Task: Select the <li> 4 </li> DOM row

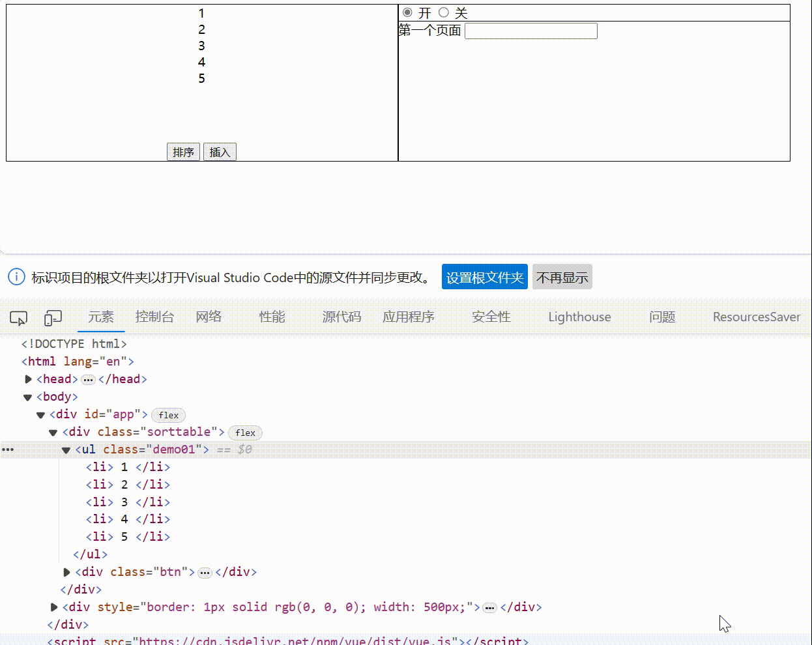Action: pos(128,519)
